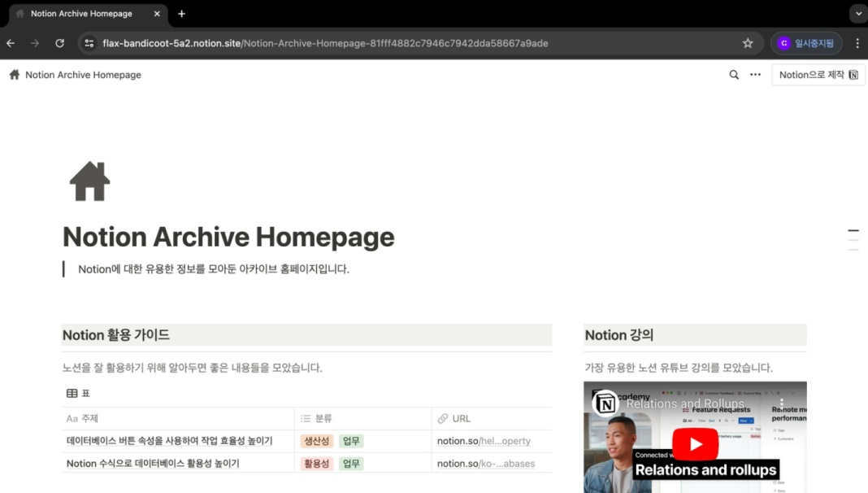Open the page search magnifier icon

pyautogui.click(x=734, y=74)
